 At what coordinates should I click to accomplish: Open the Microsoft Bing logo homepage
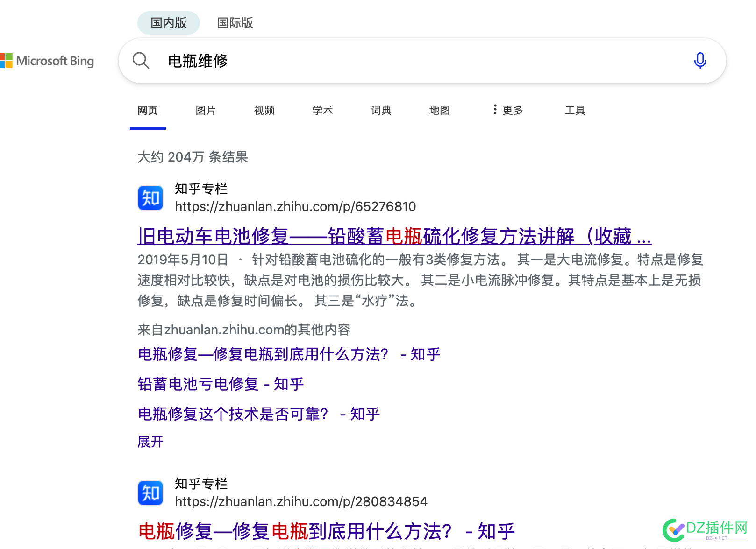click(47, 61)
